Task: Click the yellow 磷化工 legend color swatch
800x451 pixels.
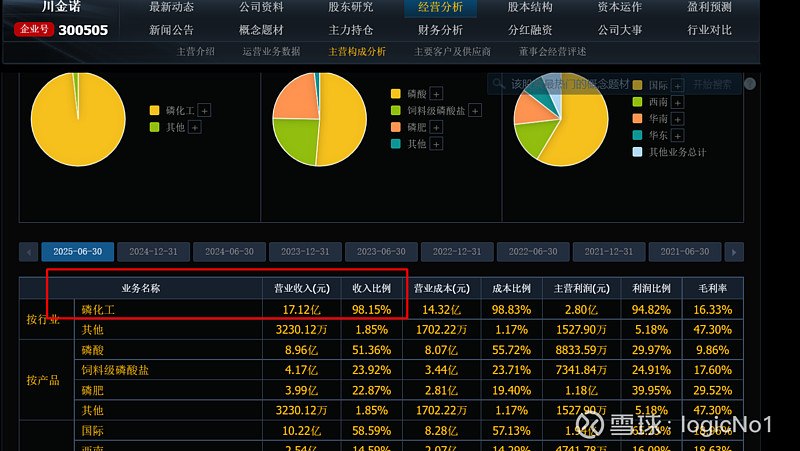Action: (155, 110)
